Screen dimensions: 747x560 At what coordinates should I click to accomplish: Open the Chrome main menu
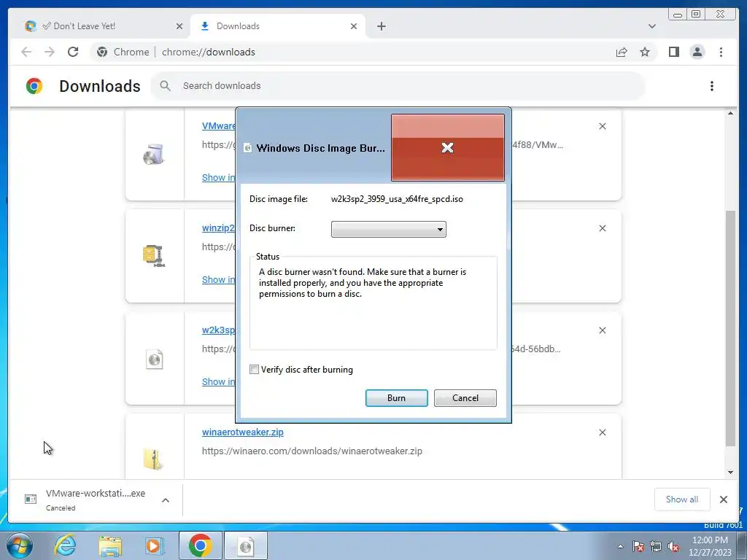[721, 52]
